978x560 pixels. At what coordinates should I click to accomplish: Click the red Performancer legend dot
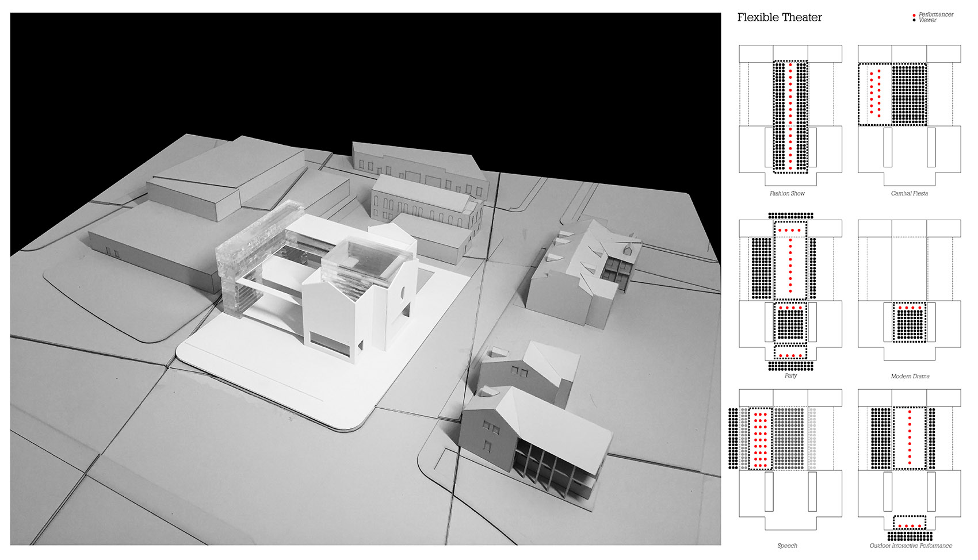914,15
